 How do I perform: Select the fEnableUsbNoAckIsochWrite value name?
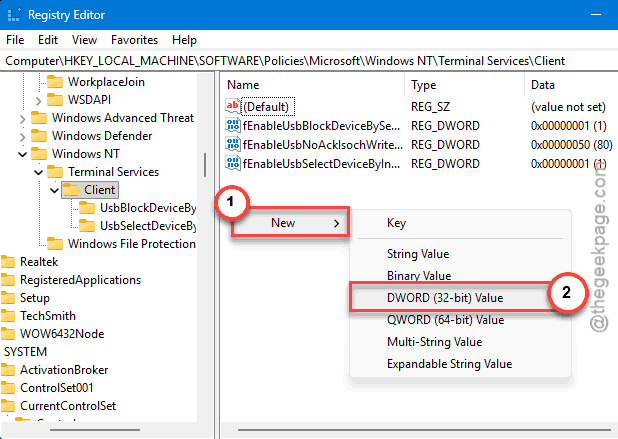click(322, 145)
